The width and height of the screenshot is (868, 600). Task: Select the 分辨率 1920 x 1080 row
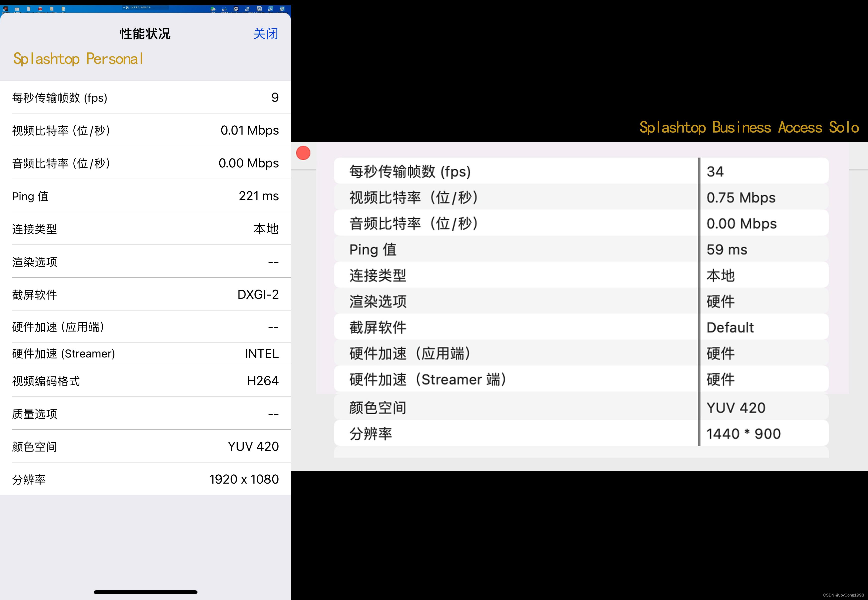(145, 479)
